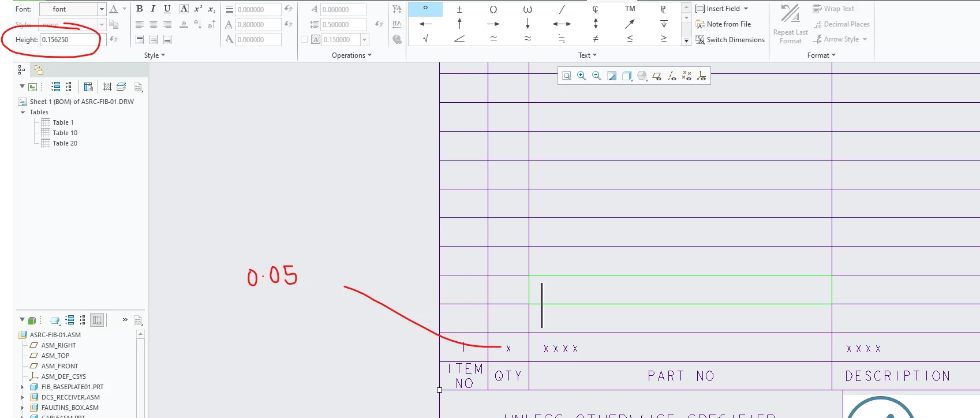Open the Text group menu

point(588,55)
